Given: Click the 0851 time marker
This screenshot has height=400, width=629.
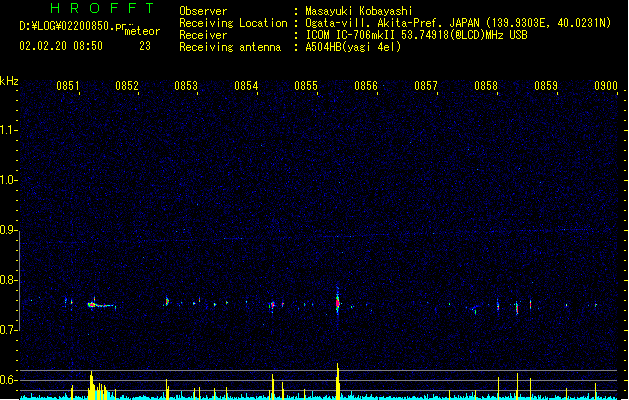Looking at the screenshot, I should pos(67,86).
